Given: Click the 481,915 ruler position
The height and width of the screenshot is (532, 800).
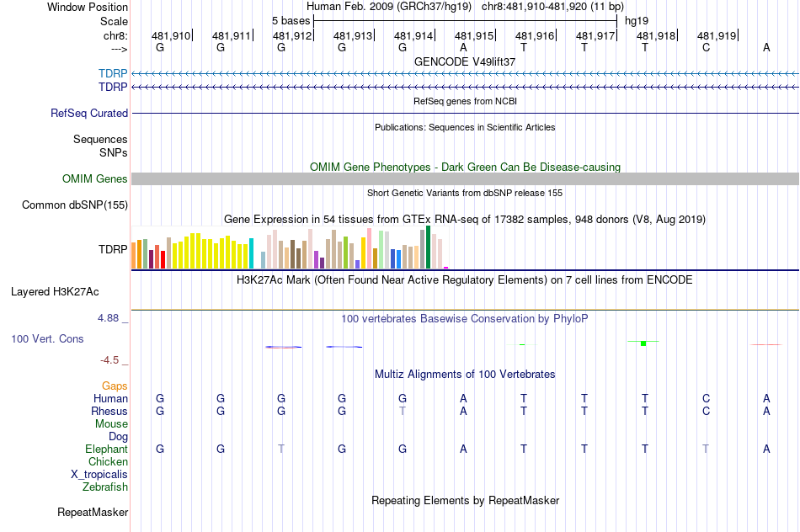Looking at the screenshot, I should [x=474, y=35].
